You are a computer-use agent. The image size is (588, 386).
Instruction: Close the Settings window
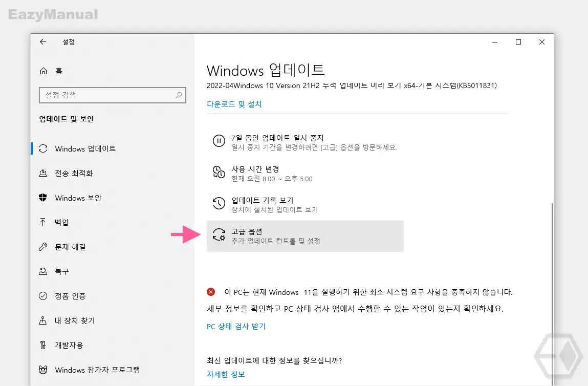[542, 42]
